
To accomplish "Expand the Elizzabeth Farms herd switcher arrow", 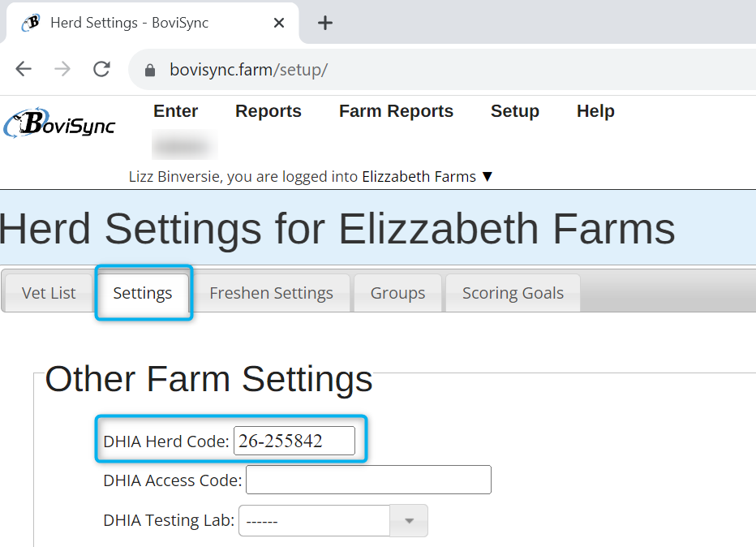I will (488, 177).
